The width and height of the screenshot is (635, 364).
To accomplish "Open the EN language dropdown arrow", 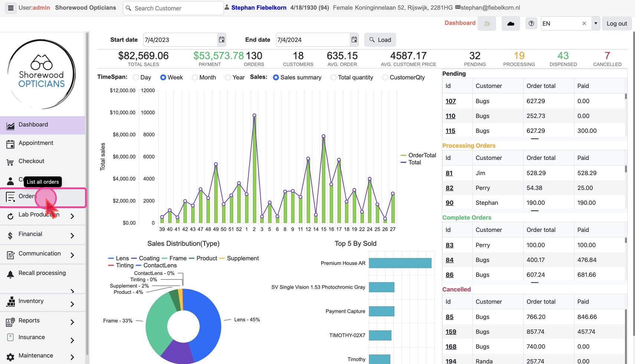I will point(596,24).
